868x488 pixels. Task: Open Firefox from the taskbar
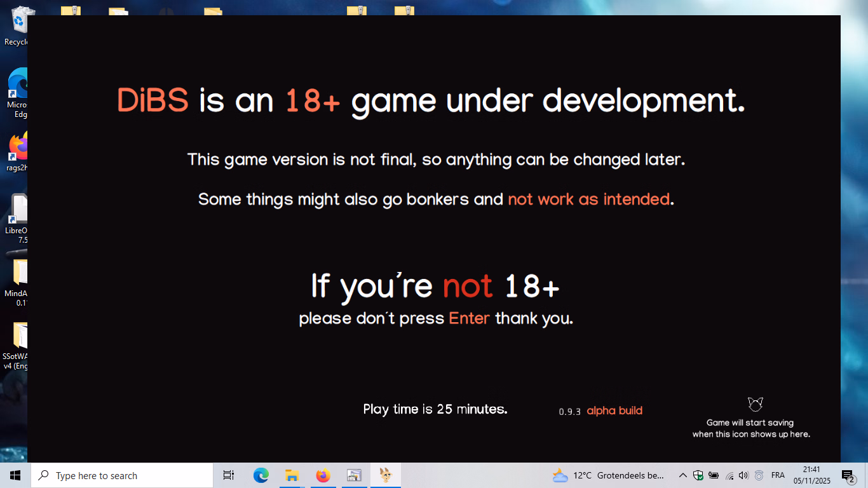coord(323,475)
